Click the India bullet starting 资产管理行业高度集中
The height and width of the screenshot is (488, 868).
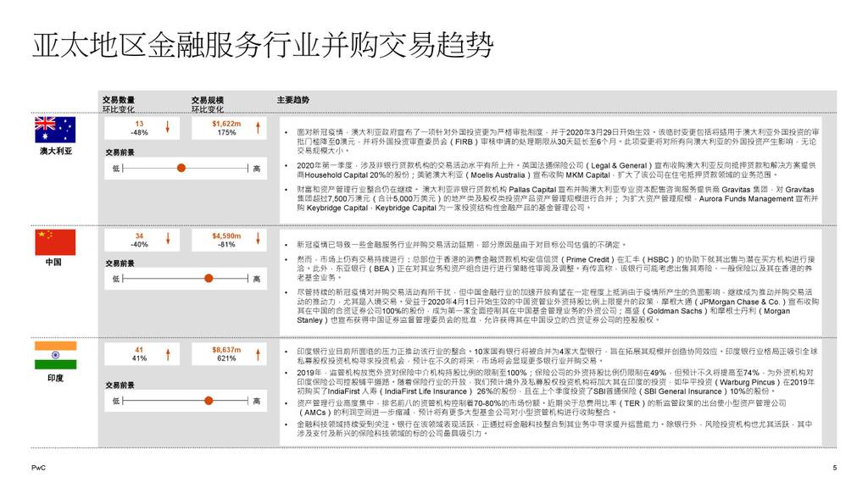coord(542,408)
